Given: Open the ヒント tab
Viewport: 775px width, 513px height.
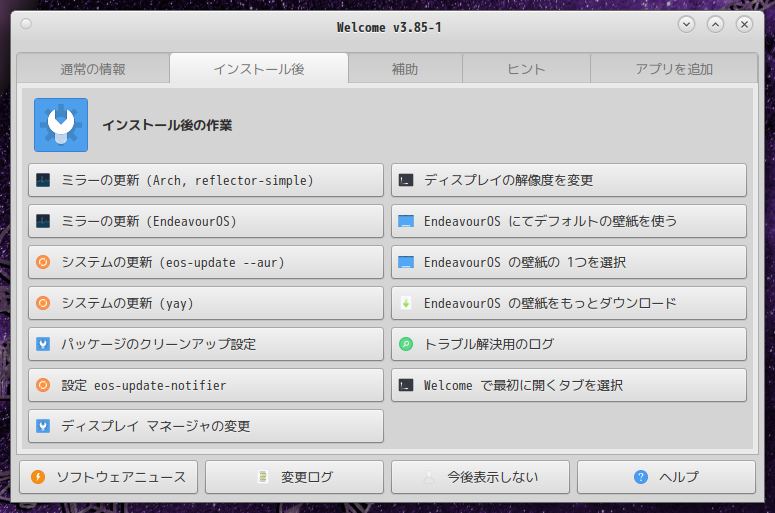Looking at the screenshot, I should (526, 69).
